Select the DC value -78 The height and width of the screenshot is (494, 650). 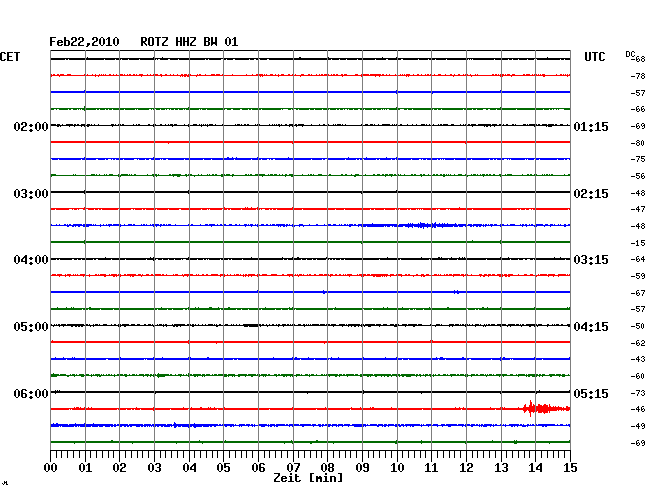(638, 76)
